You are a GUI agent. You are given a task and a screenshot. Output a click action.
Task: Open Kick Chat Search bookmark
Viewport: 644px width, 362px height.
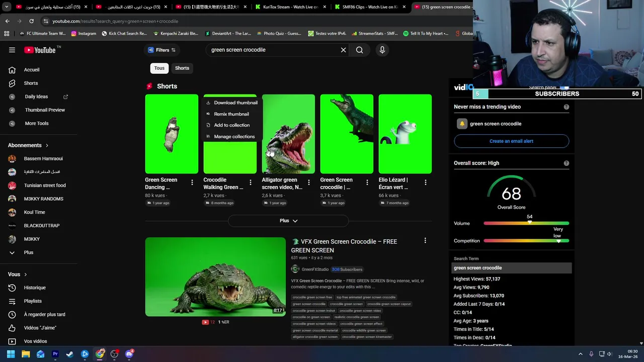click(x=124, y=34)
